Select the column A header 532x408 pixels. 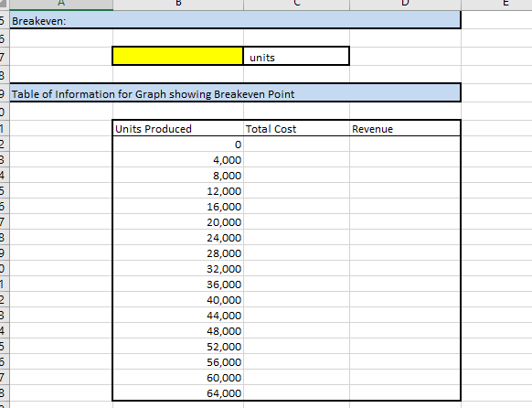pos(61,4)
